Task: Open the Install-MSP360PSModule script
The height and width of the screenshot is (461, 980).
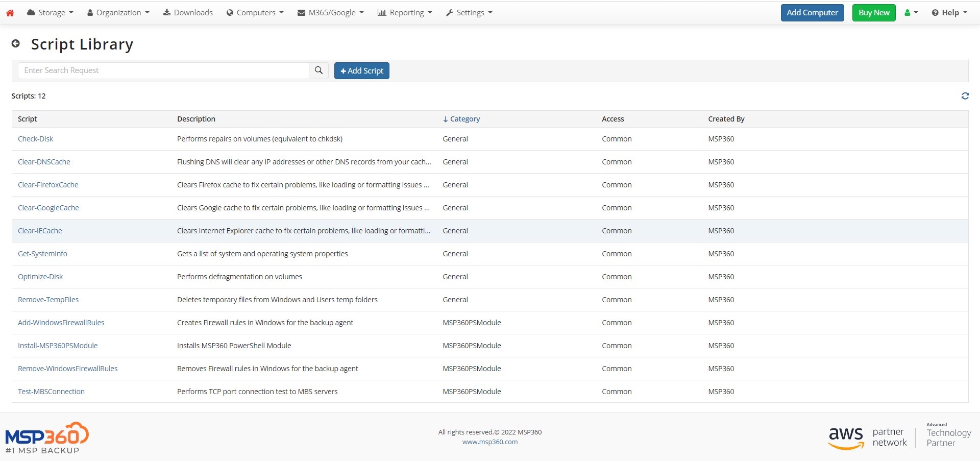Action: (x=58, y=346)
